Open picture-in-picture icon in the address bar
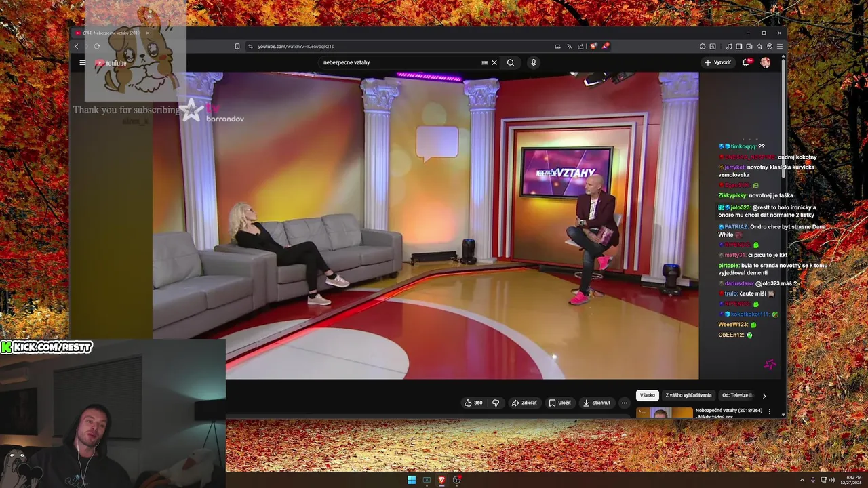This screenshot has width=868, height=488. (x=557, y=46)
